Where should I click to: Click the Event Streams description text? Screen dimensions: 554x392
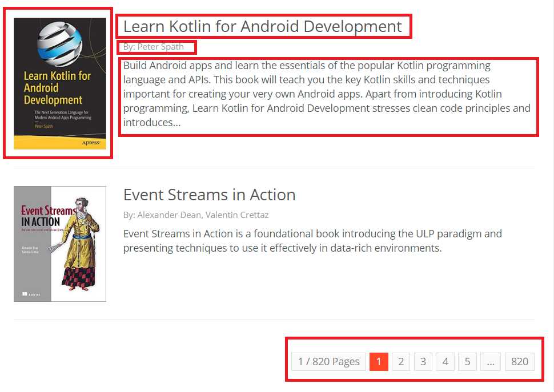pos(312,241)
